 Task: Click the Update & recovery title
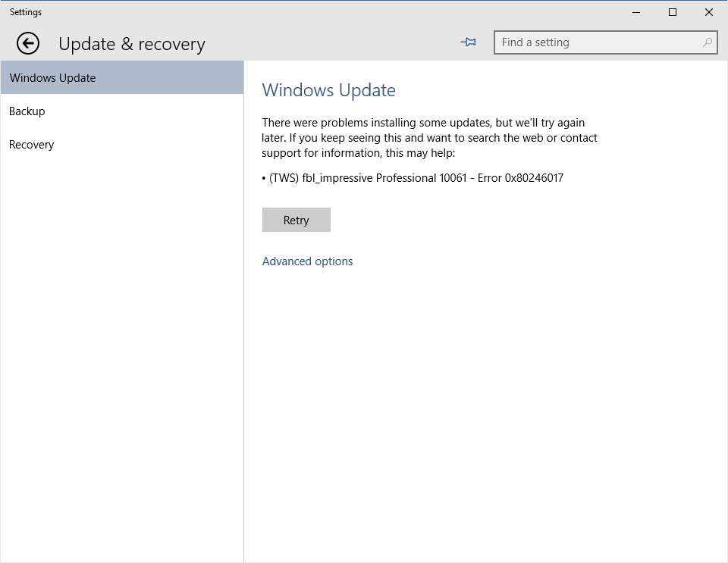pos(132,44)
